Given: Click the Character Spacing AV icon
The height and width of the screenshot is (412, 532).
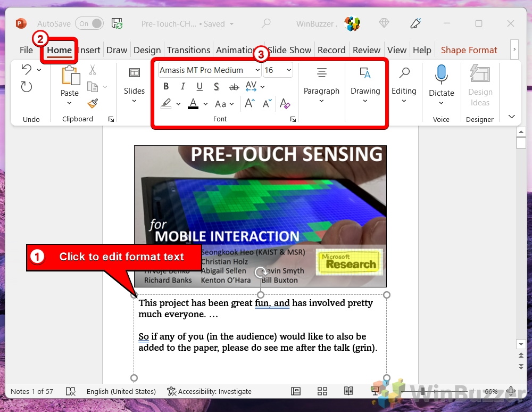Looking at the screenshot, I should click(251, 87).
